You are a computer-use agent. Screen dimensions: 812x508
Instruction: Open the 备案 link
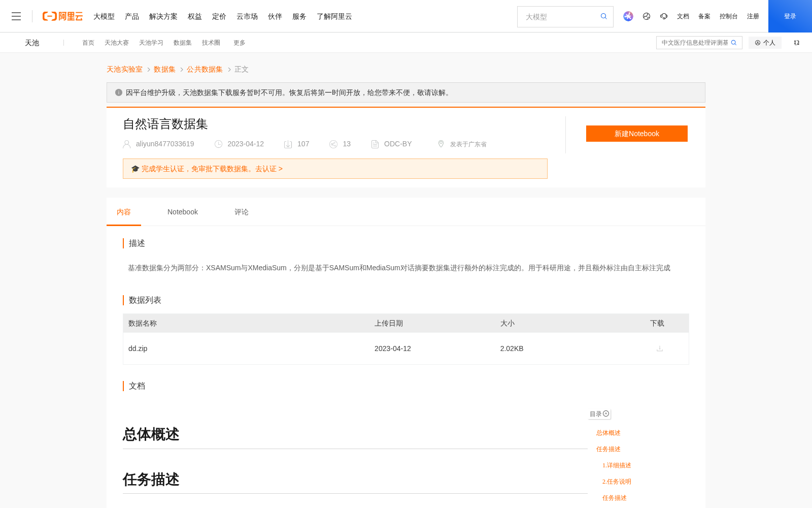point(704,16)
